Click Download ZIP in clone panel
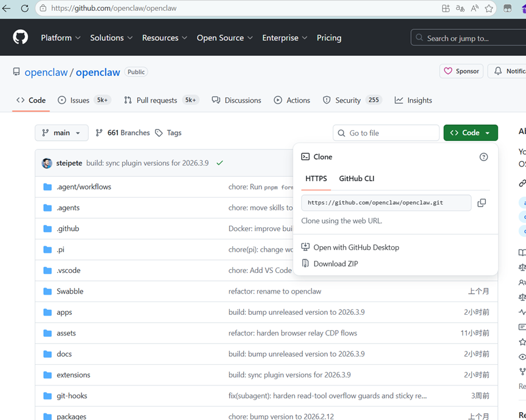 tap(335, 264)
